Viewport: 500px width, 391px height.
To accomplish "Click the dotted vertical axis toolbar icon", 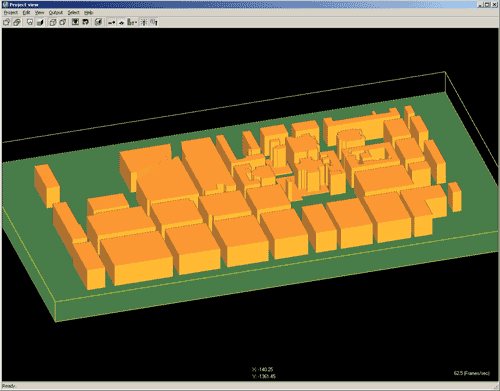I will [144, 22].
